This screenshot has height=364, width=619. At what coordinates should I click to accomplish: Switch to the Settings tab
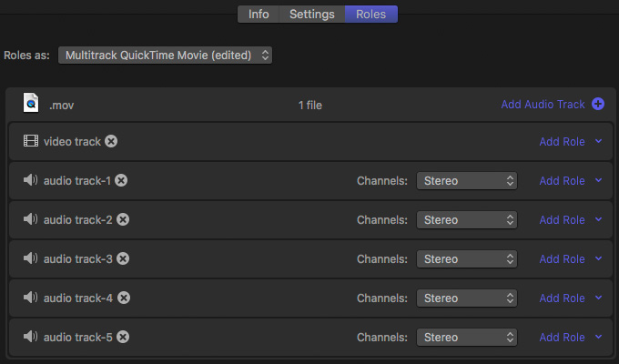(312, 15)
